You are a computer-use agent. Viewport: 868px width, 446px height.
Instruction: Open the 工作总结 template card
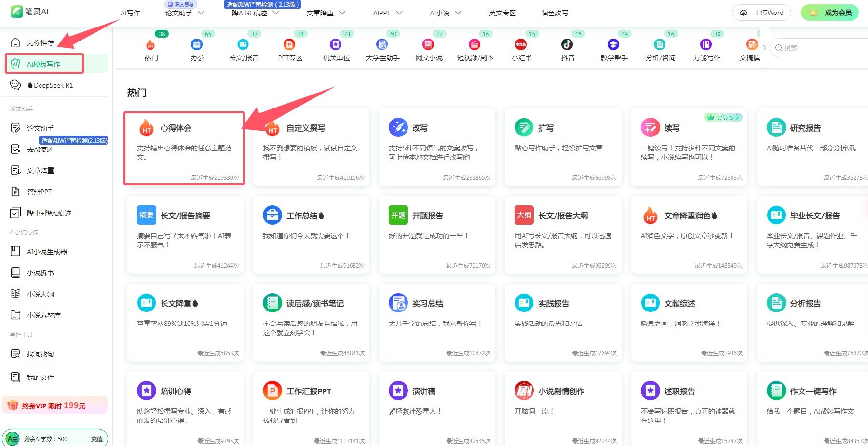[x=311, y=234]
